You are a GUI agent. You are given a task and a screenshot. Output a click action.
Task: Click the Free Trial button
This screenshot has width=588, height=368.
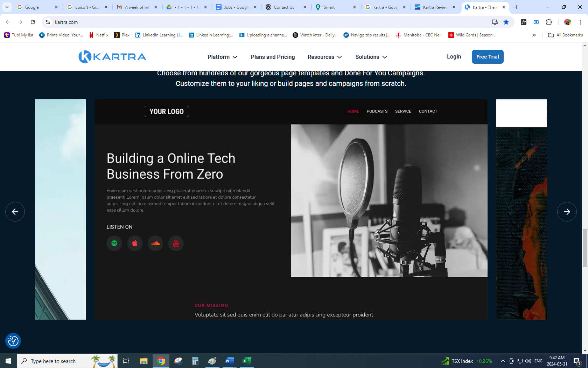click(487, 57)
